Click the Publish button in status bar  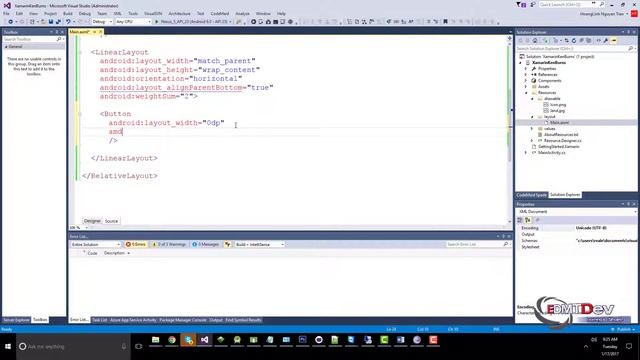pos(623,329)
